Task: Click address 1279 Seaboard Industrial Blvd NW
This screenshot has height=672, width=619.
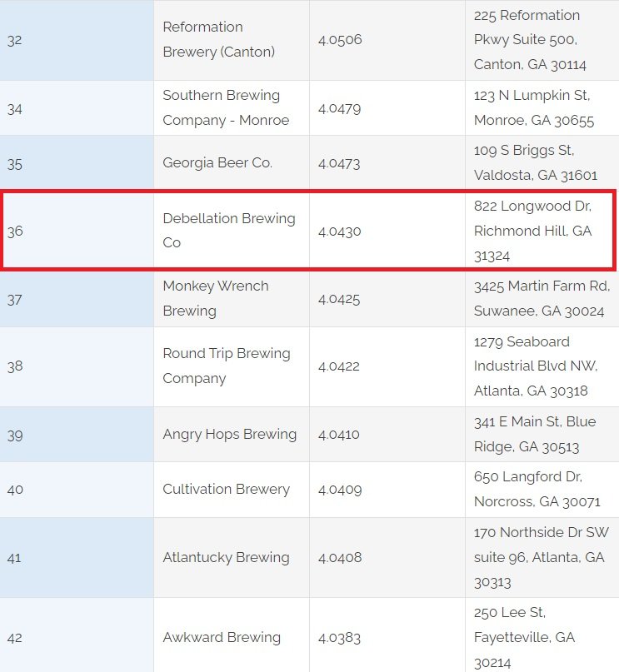Action: tap(536, 366)
